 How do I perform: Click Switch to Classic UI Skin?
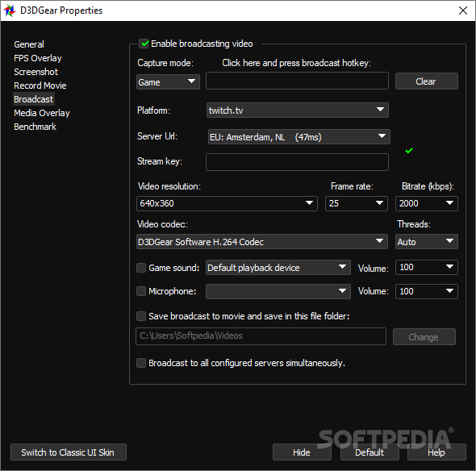click(x=69, y=452)
